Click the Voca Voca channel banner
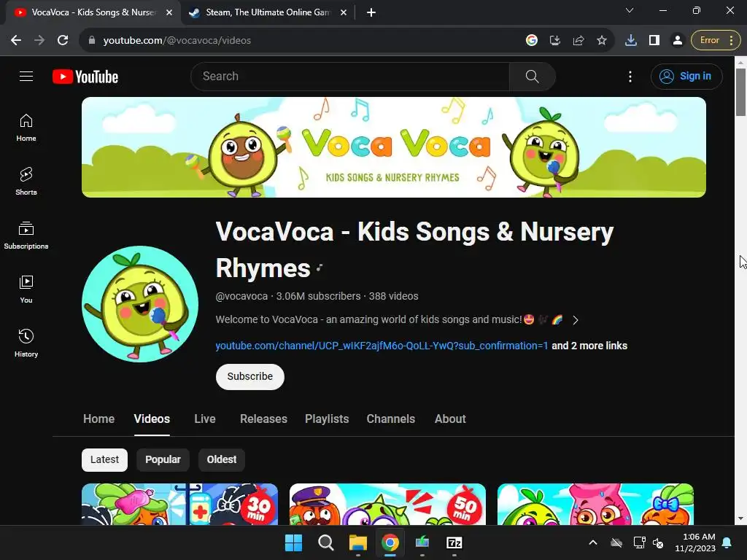The height and width of the screenshot is (560, 747). point(394,147)
